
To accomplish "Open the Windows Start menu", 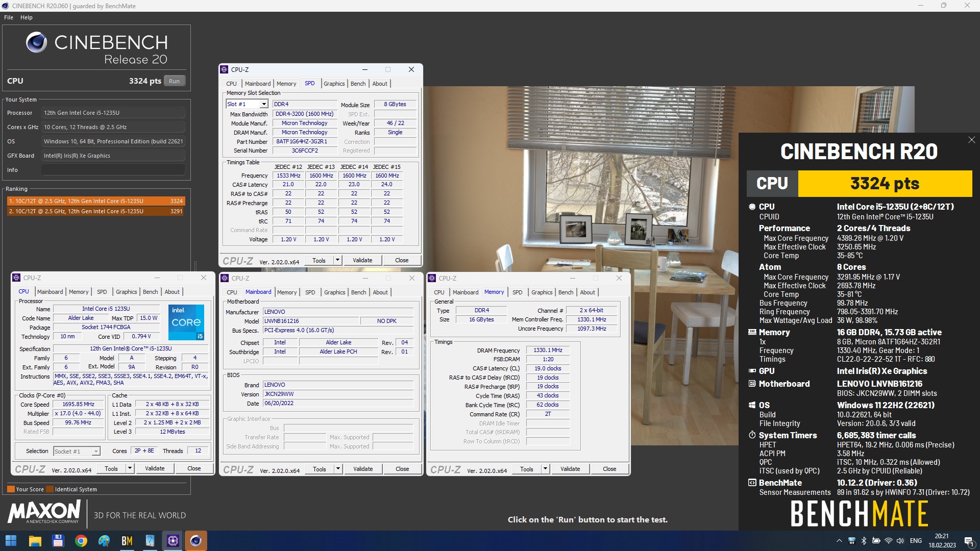I will [11, 541].
